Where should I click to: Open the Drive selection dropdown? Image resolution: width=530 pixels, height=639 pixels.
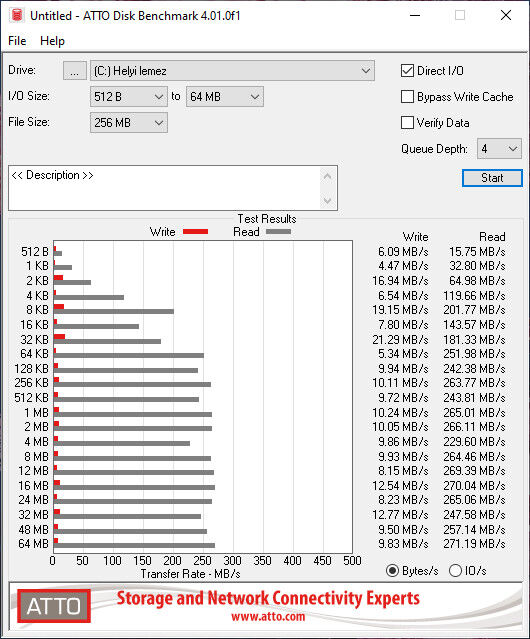coord(232,71)
